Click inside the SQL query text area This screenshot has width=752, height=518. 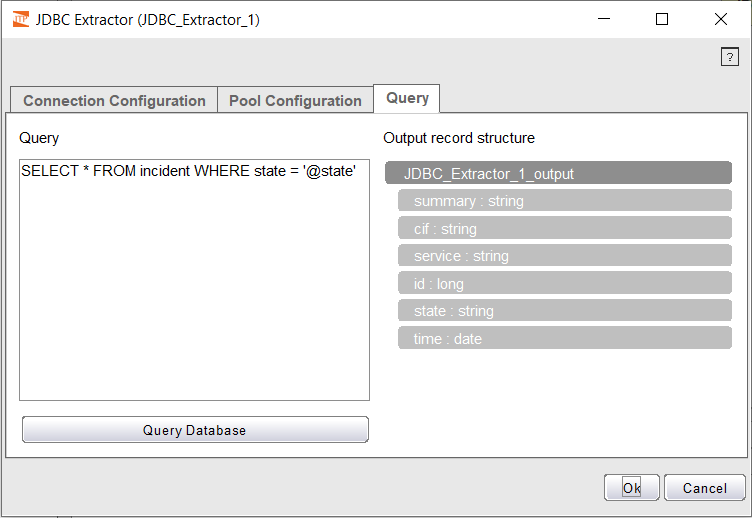[194, 280]
